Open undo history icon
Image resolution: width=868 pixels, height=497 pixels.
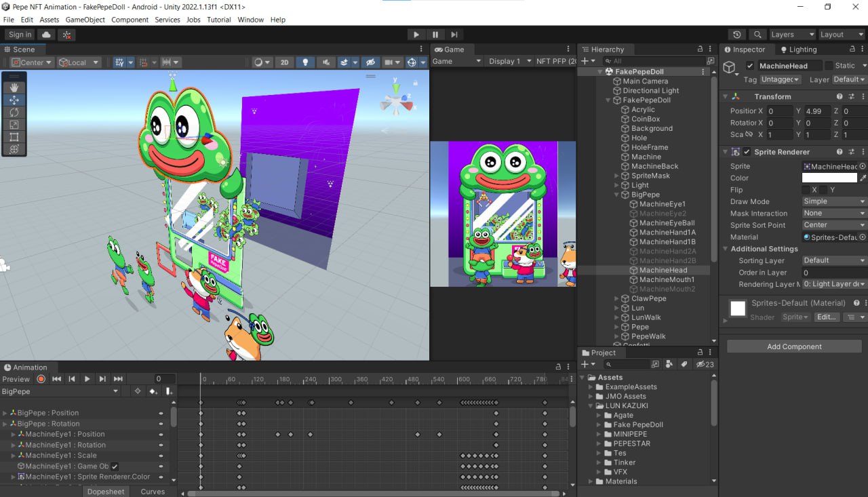[737, 35]
